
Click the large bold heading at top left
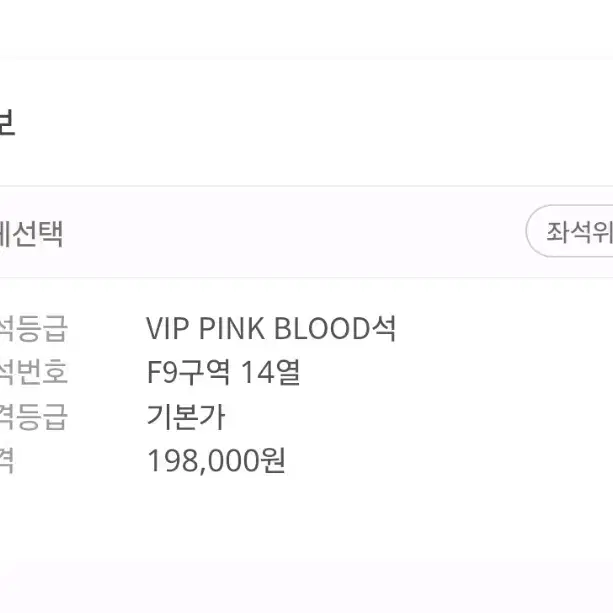coord(7,122)
